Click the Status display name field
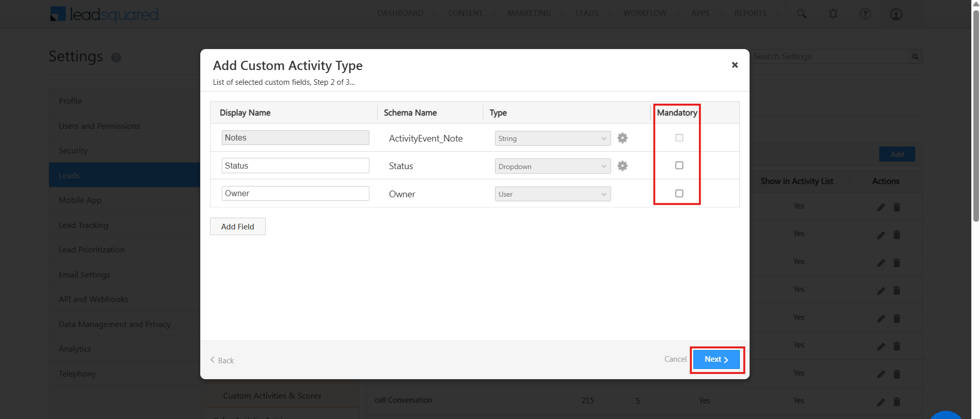 pos(295,166)
